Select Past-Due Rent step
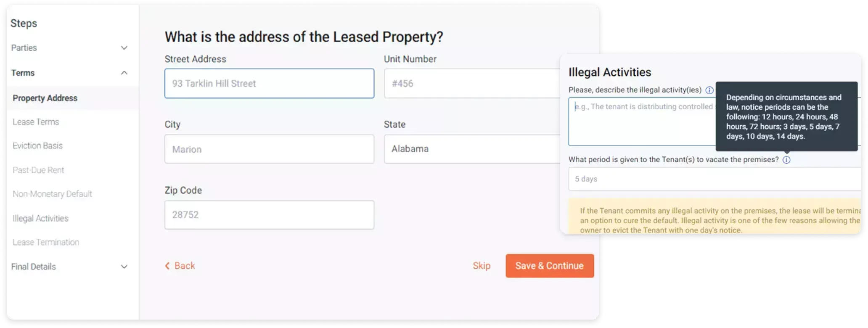The height and width of the screenshot is (328, 868). coord(38,170)
